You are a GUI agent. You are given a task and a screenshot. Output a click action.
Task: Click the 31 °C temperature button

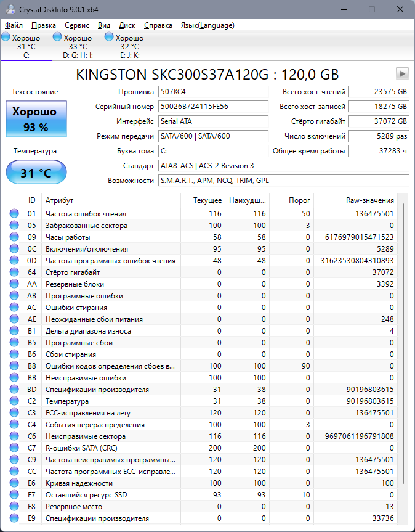[36, 173]
